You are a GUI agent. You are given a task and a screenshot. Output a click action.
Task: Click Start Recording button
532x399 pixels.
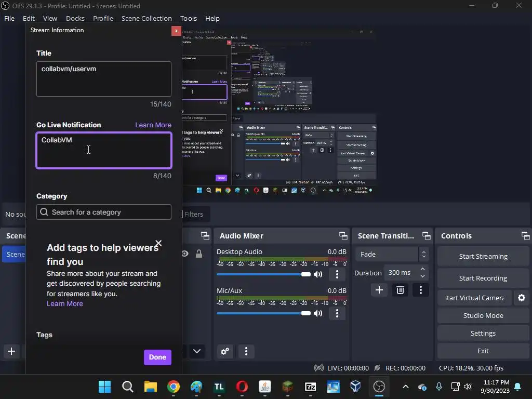[483, 278]
